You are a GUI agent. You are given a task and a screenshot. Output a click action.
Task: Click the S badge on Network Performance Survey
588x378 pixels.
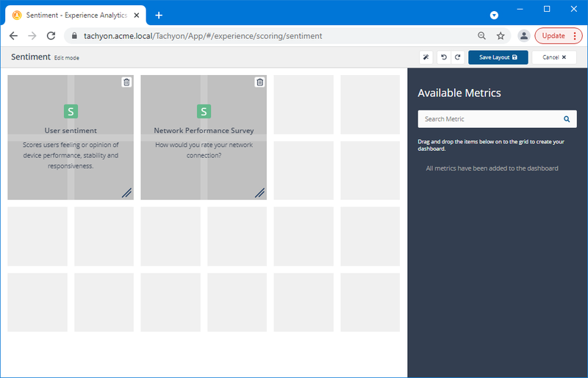pyautogui.click(x=204, y=112)
